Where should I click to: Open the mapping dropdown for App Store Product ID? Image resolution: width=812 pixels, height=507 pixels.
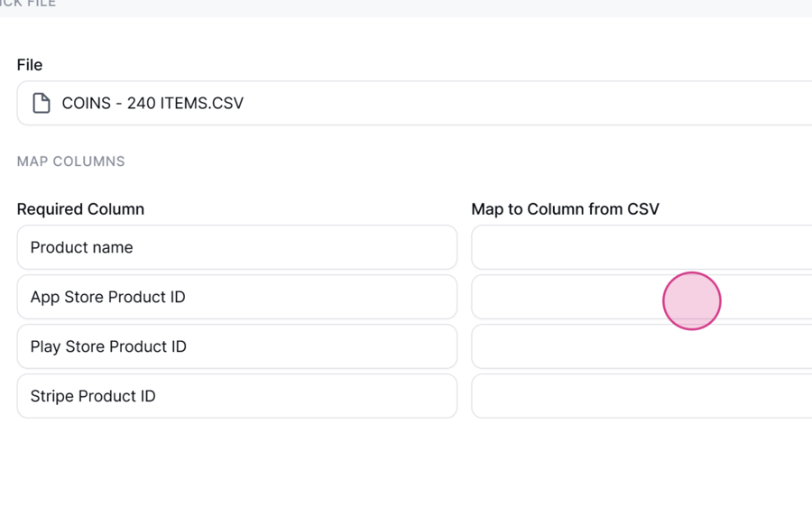(641, 297)
